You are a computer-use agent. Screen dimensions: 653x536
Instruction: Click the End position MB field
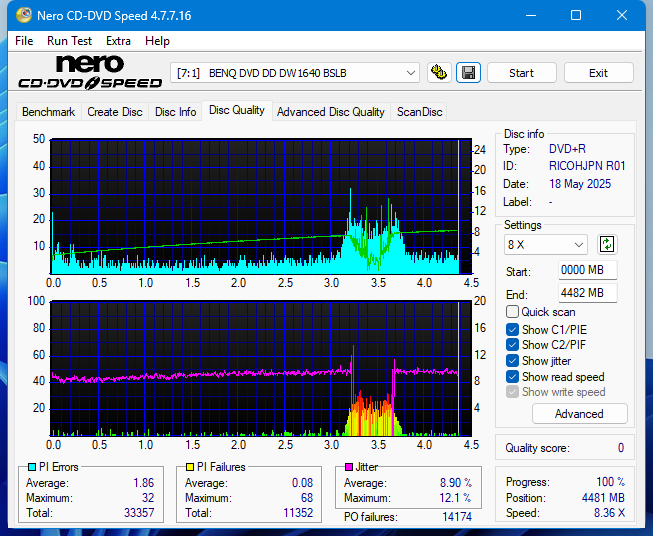[x=587, y=293]
